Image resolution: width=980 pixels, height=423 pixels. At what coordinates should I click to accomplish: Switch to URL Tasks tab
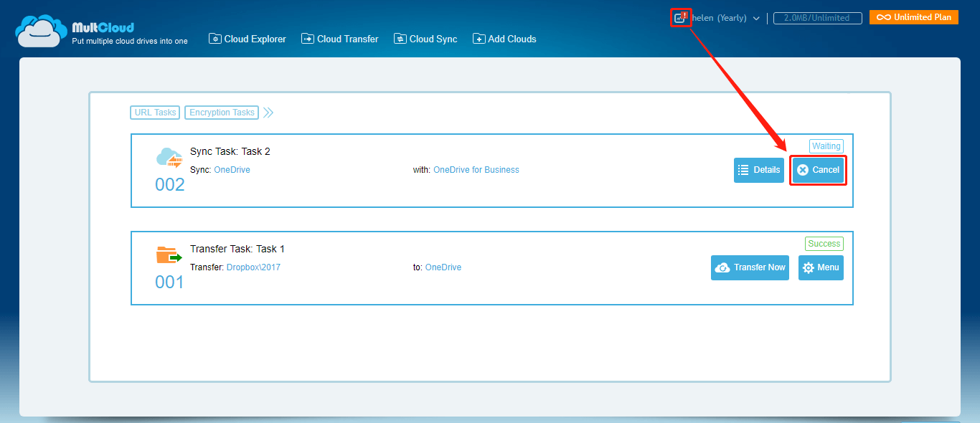[155, 113]
